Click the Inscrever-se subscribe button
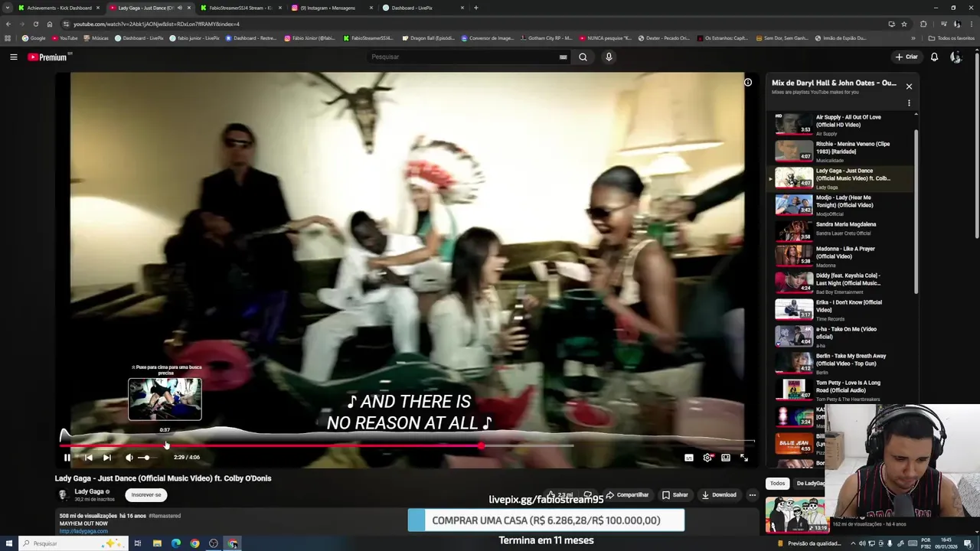980x551 pixels. (146, 495)
